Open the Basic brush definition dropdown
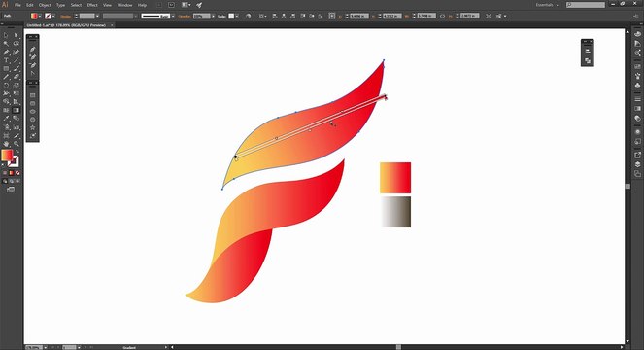The height and width of the screenshot is (350, 644). click(x=173, y=16)
